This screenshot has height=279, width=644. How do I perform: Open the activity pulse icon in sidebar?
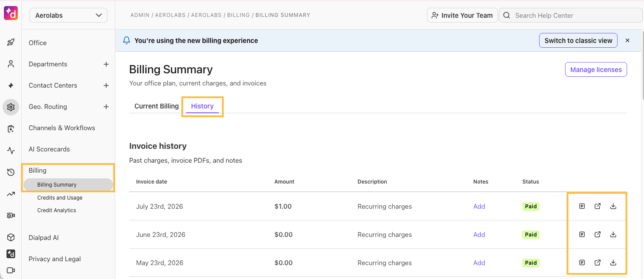[11, 151]
